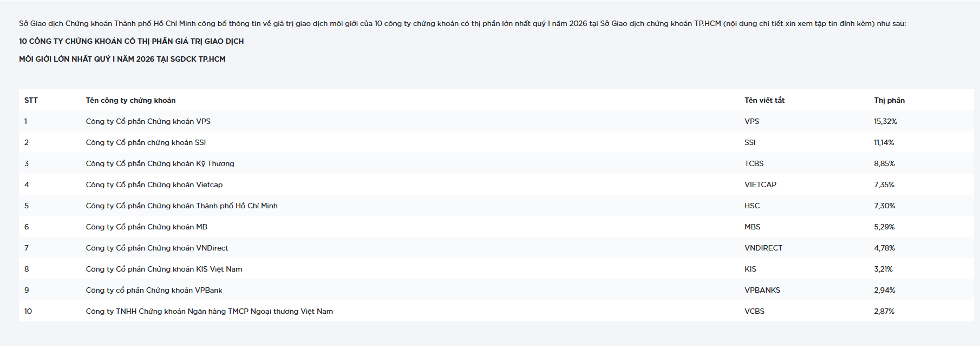Click the "STT" column header
The height and width of the screenshot is (349, 980).
coord(31,100)
